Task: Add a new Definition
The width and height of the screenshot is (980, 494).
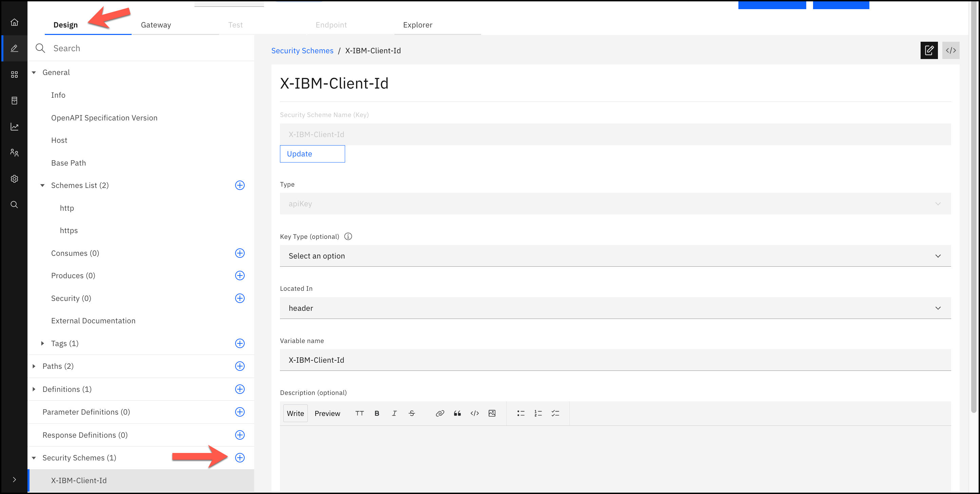Action: pyautogui.click(x=240, y=389)
